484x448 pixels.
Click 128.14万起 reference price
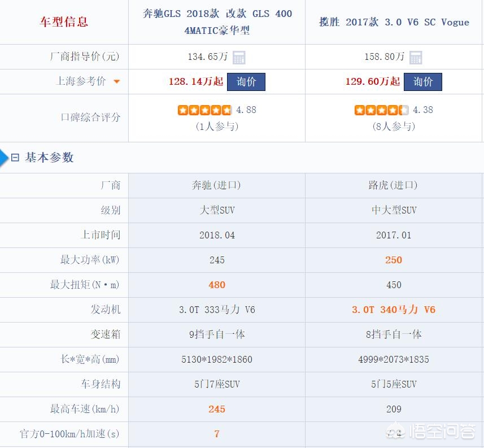(196, 81)
